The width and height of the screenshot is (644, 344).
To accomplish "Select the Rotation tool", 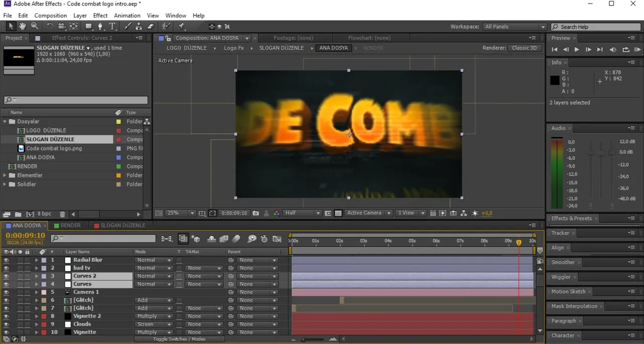I will 50,26.
